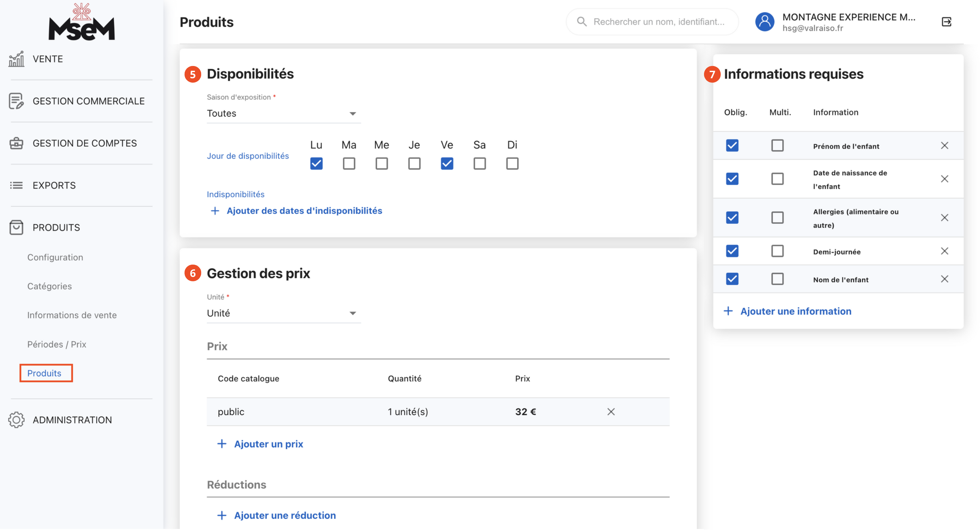Delete the public 32 € price row
Viewport: 980px width, 530px height.
click(610, 412)
